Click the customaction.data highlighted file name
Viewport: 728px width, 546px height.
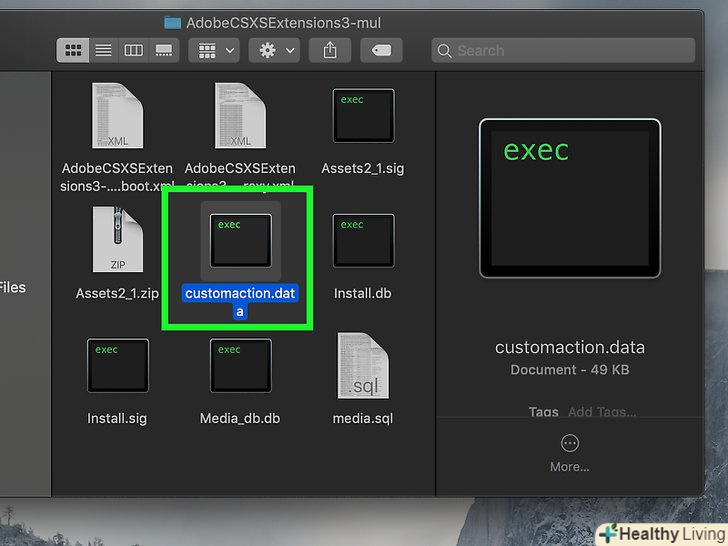coord(240,302)
